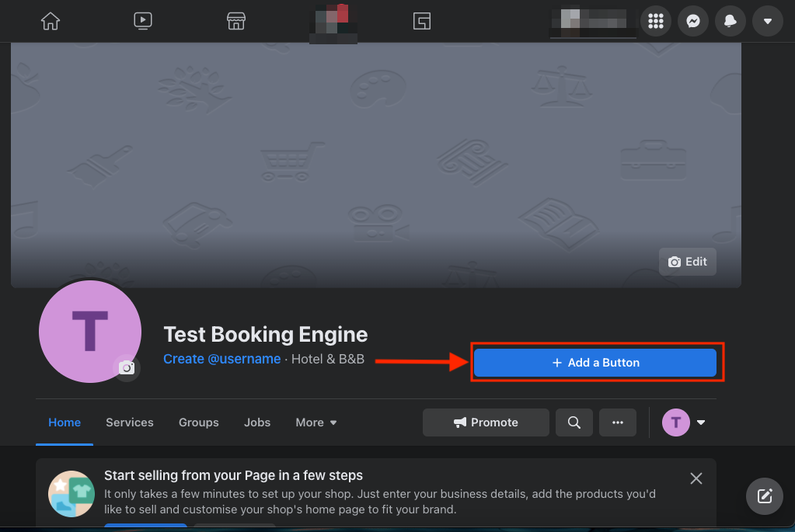
Task: Click the three-dots more options icon
Action: (x=617, y=422)
